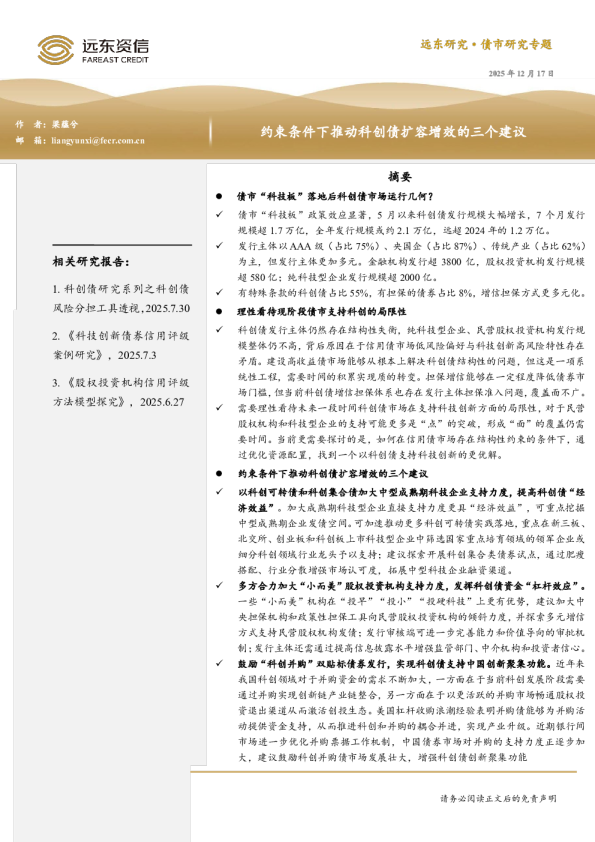Screen dimensions: 595x842
Task: Click the line starting 需要理性看待未来一段时间
Action: click(x=411, y=408)
